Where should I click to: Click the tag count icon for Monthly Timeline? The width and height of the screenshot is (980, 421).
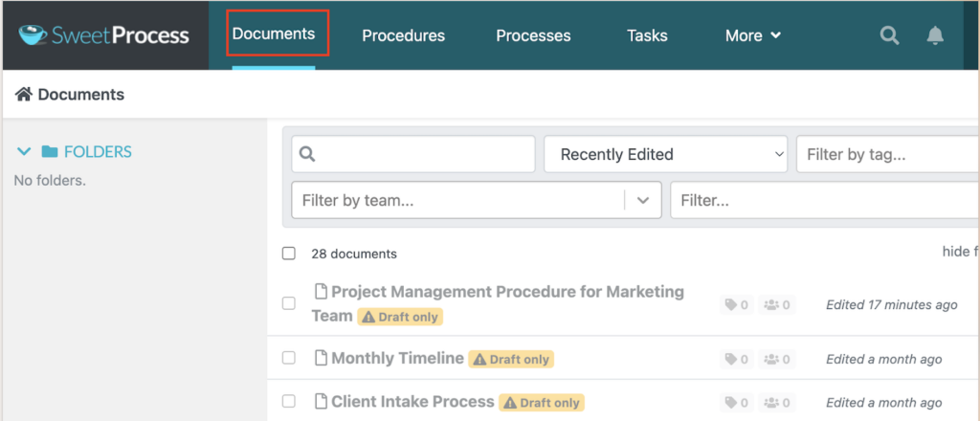tap(731, 359)
